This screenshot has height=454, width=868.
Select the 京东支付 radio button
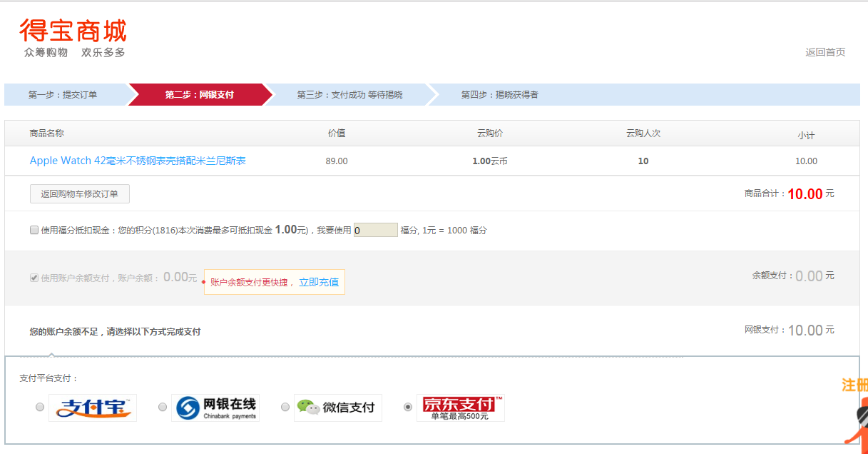[407, 407]
